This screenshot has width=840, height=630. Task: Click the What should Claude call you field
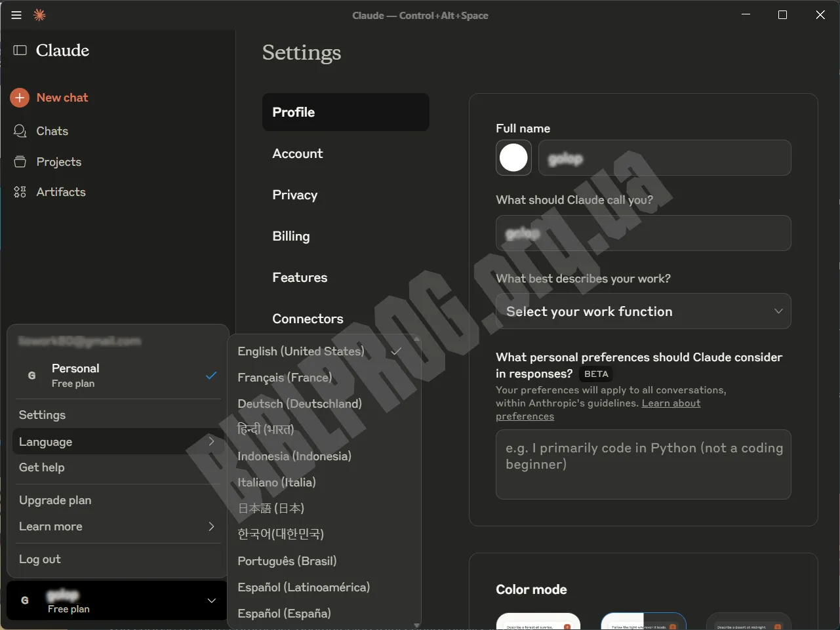click(643, 233)
